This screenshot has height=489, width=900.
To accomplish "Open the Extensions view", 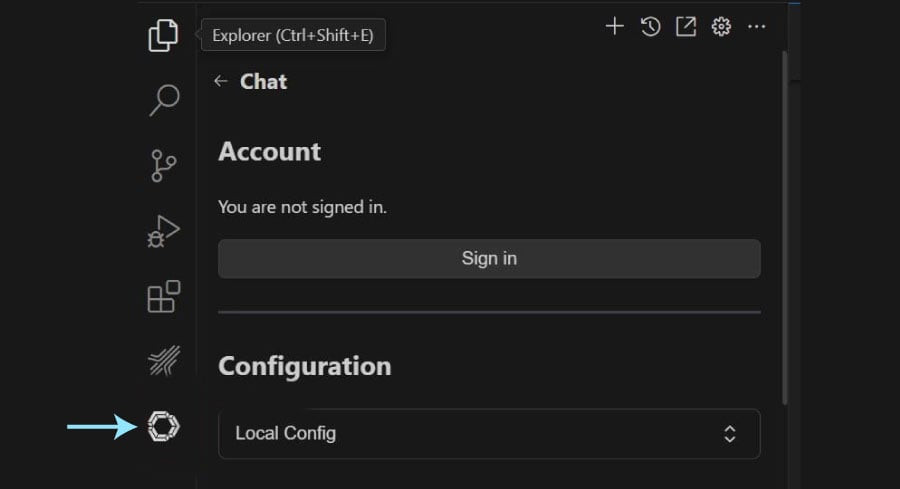I will coord(164,296).
